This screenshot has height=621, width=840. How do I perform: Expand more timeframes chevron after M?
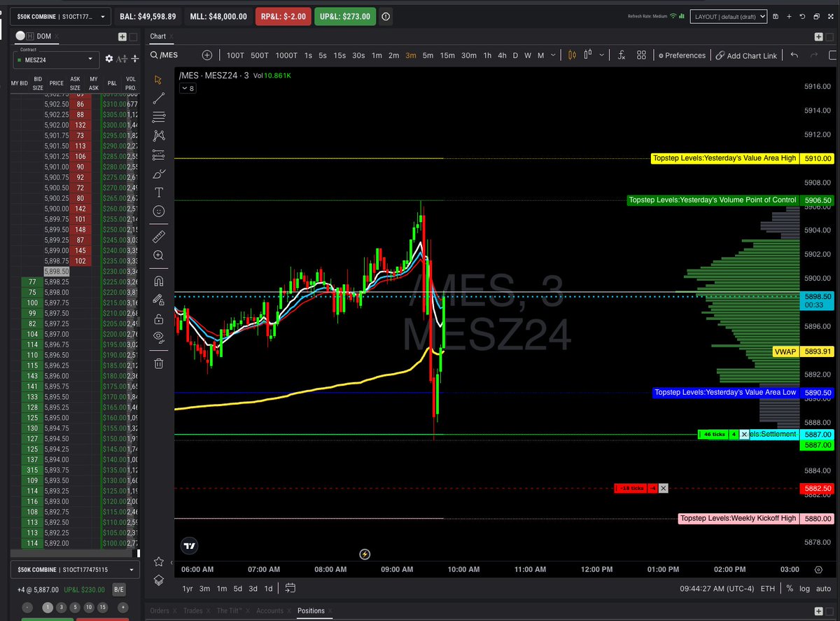(x=554, y=55)
